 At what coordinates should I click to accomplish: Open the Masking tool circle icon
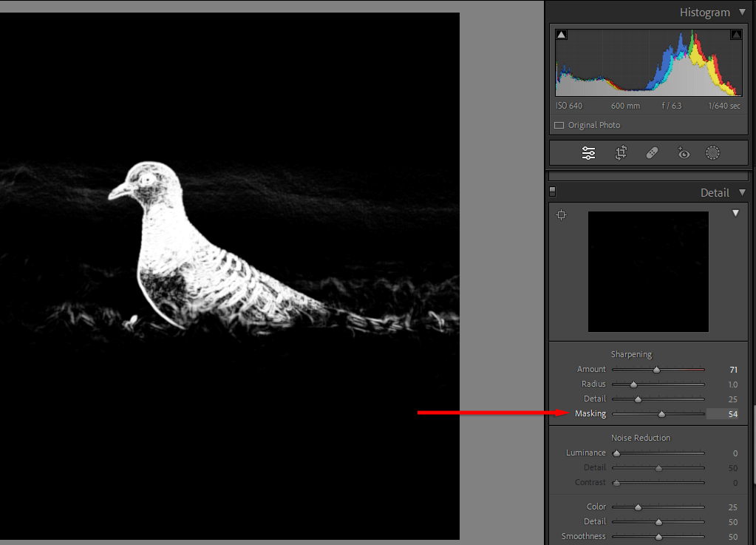point(712,153)
